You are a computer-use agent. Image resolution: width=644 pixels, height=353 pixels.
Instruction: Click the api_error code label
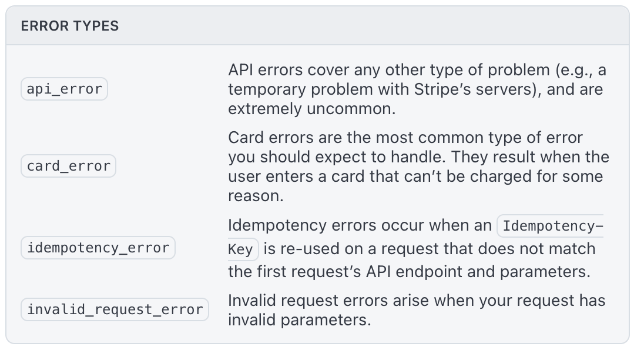65,89
